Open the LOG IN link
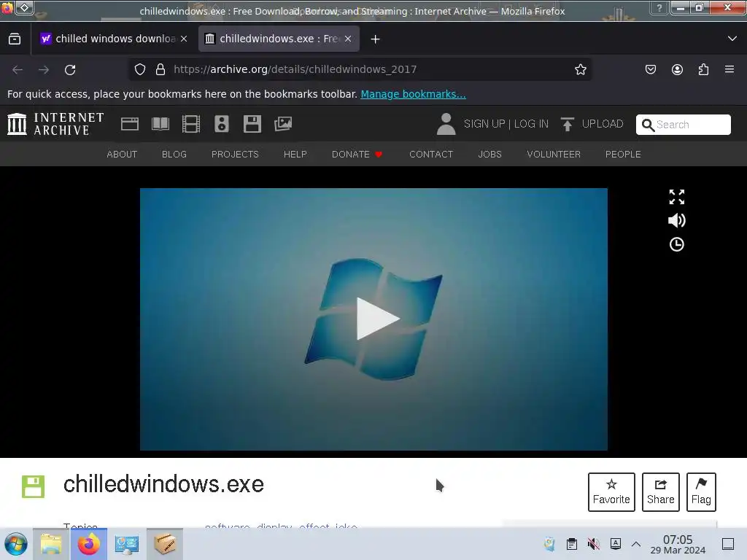The image size is (747, 560). (531, 124)
